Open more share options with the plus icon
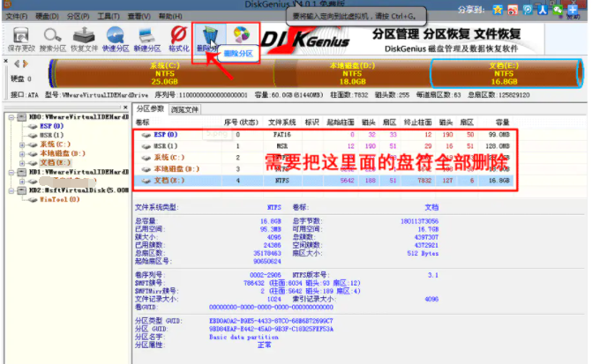 tap(573, 10)
